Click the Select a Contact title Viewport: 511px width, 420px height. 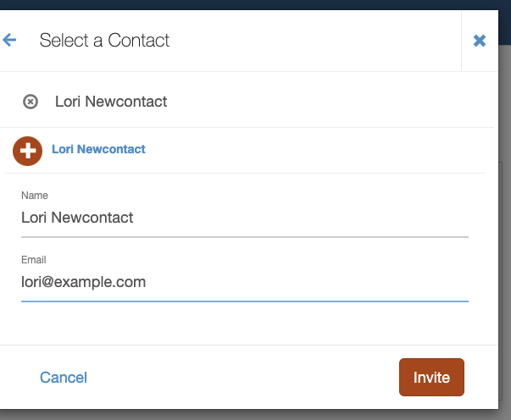[x=104, y=41]
